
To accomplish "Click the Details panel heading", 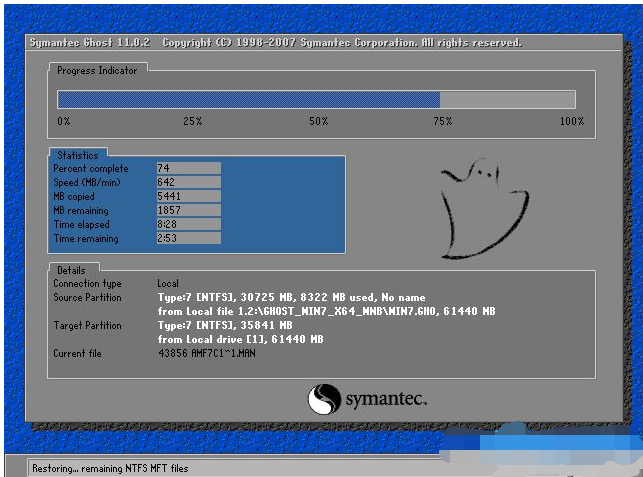I will [x=71, y=270].
